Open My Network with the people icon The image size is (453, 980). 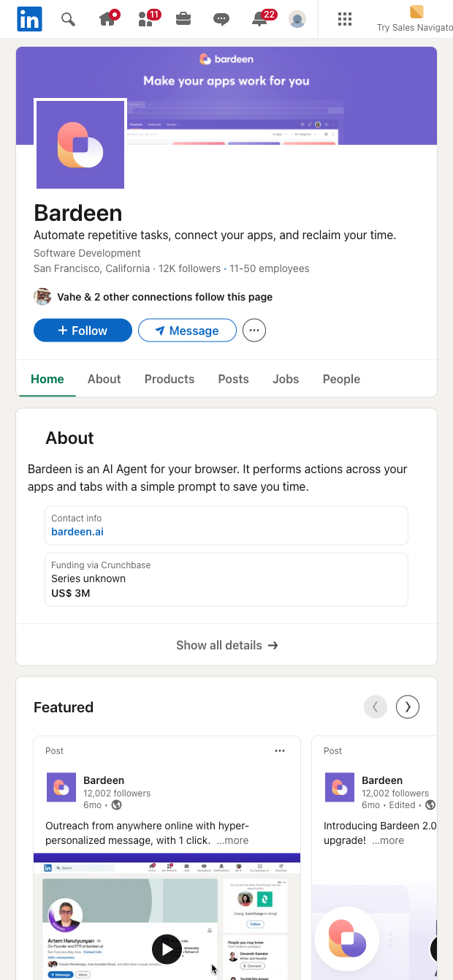point(145,19)
